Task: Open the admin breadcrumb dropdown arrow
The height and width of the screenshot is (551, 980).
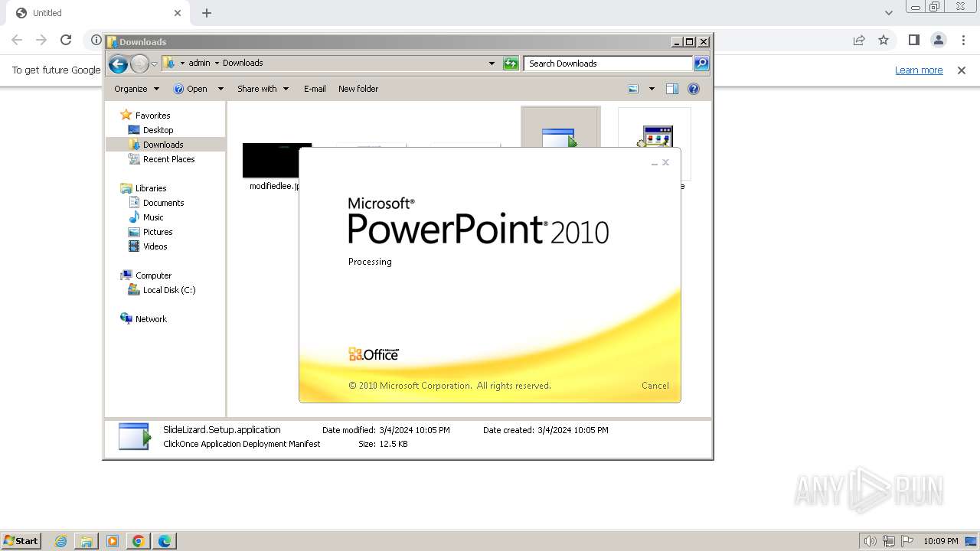Action: click(217, 63)
